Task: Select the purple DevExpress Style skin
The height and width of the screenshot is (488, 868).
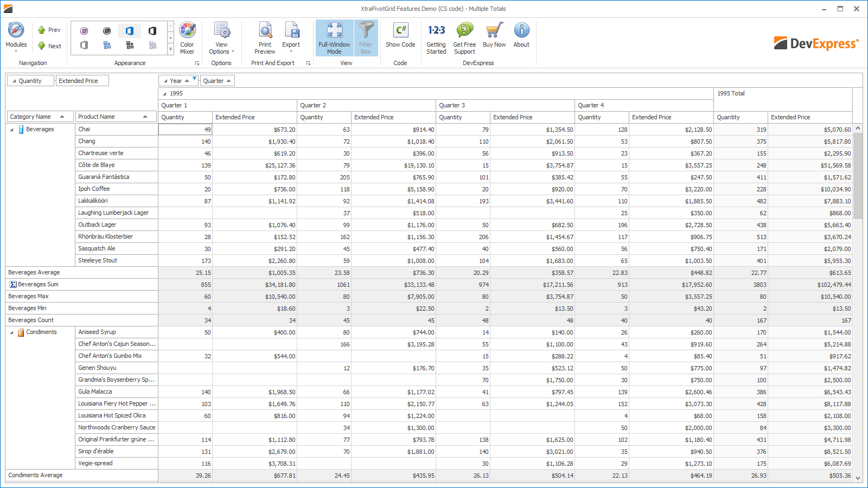Action: tap(84, 30)
